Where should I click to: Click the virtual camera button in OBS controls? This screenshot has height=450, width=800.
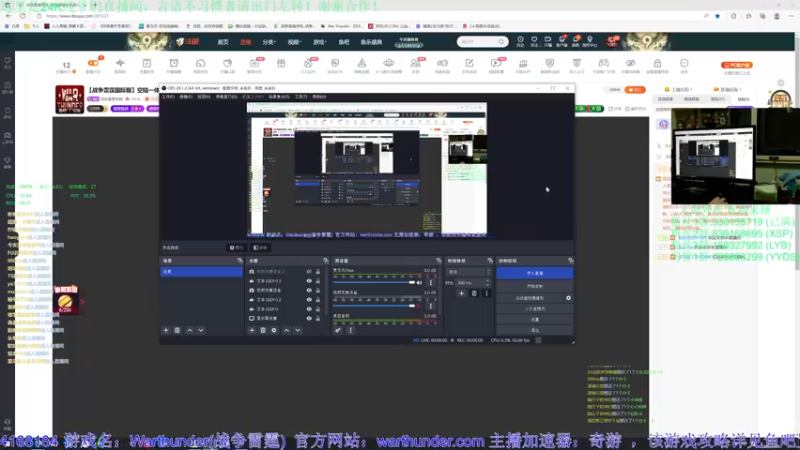(x=530, y=298)
